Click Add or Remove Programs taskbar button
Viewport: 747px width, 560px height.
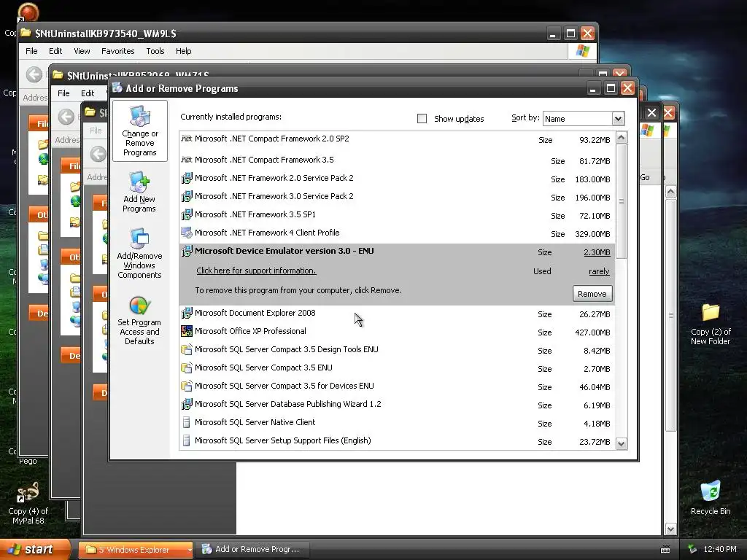tap(253, 550)
